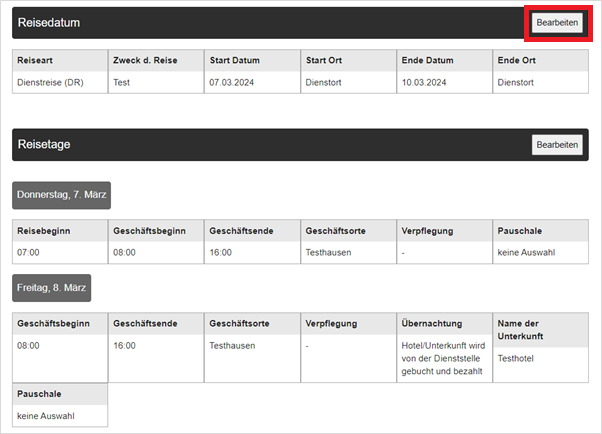Select the Donnerstag, 7. März day label

(62, 193)
